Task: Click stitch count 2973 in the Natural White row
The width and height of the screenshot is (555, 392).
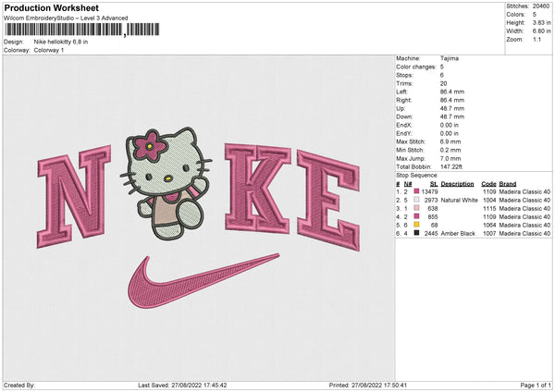Action: (x=431, y=201)
